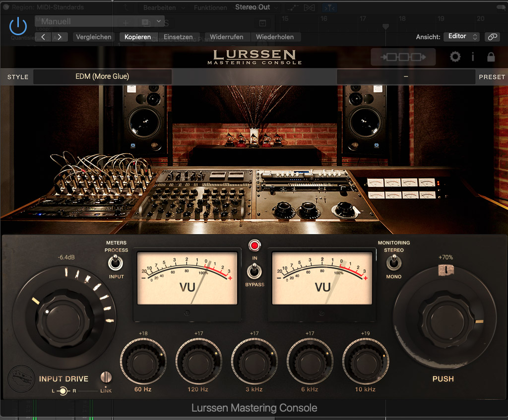The image size is (508, 420).
Task: Click the Kopieren button
Action: (138, 37)
